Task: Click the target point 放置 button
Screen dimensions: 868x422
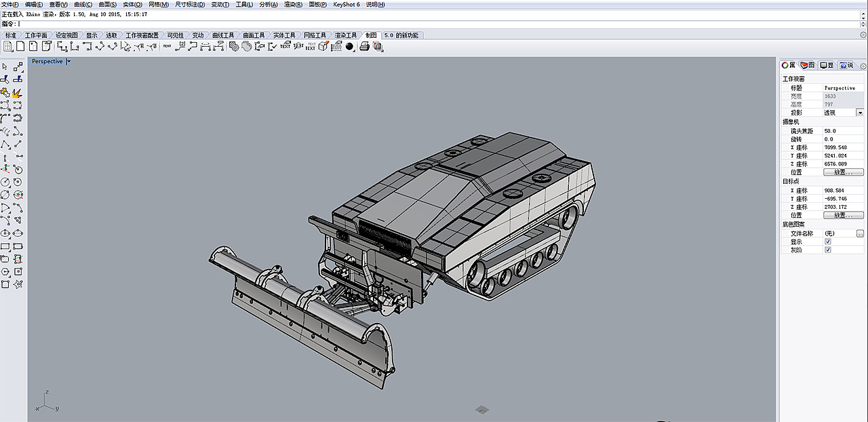Action: coord(843,215)
